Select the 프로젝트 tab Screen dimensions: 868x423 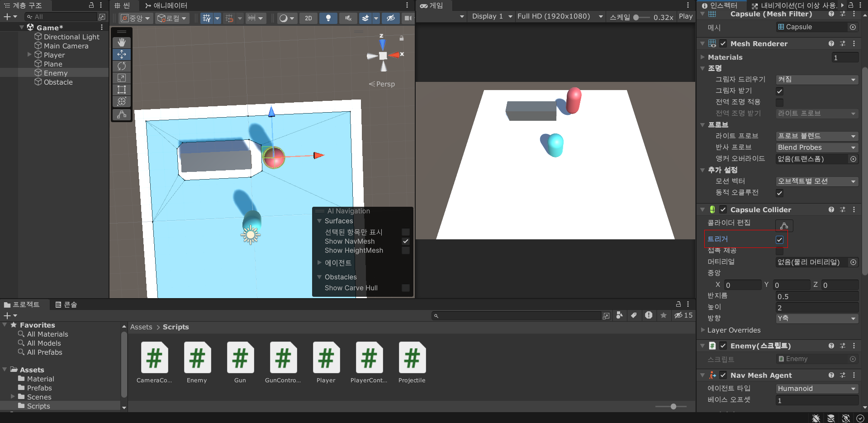point(22,304)
